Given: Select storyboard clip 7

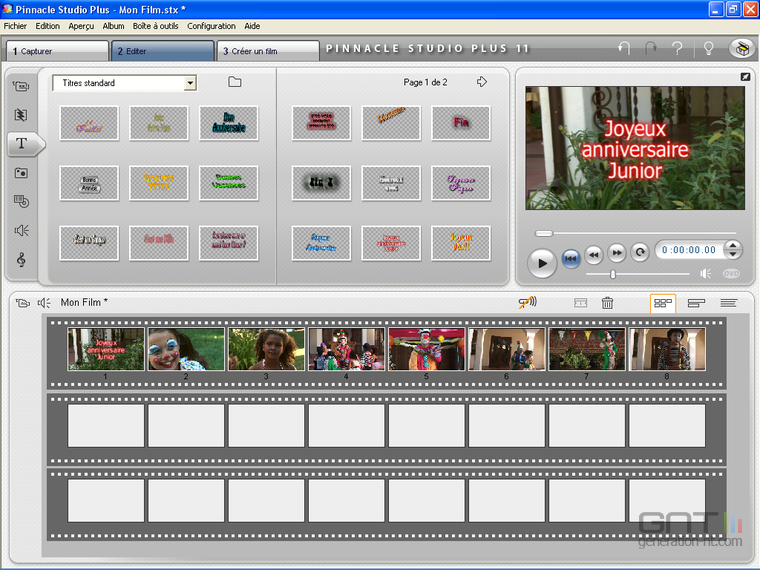Looking at the screenshot, I should 587,349.
